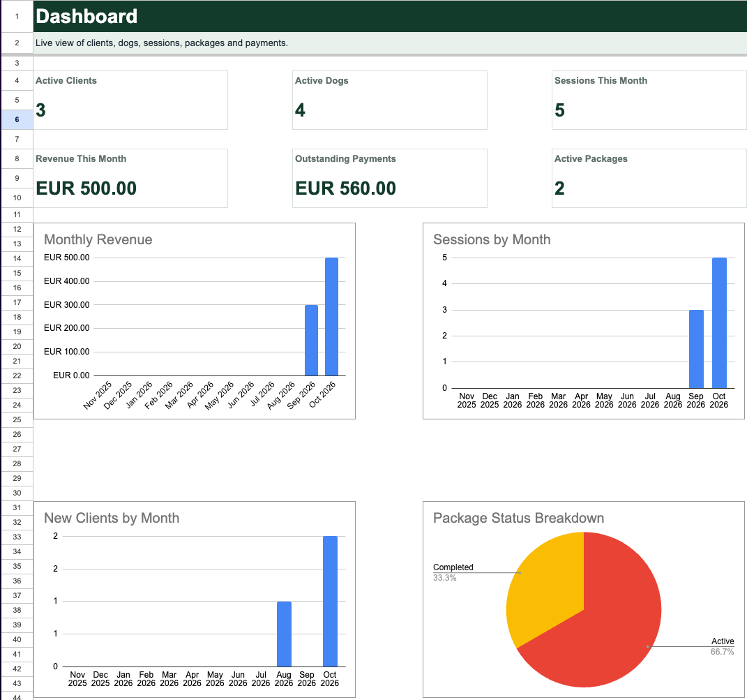Click the Outstanding Payments value EUR 560.00
This screenshot has height=700, width=747.
click(345, 188)
